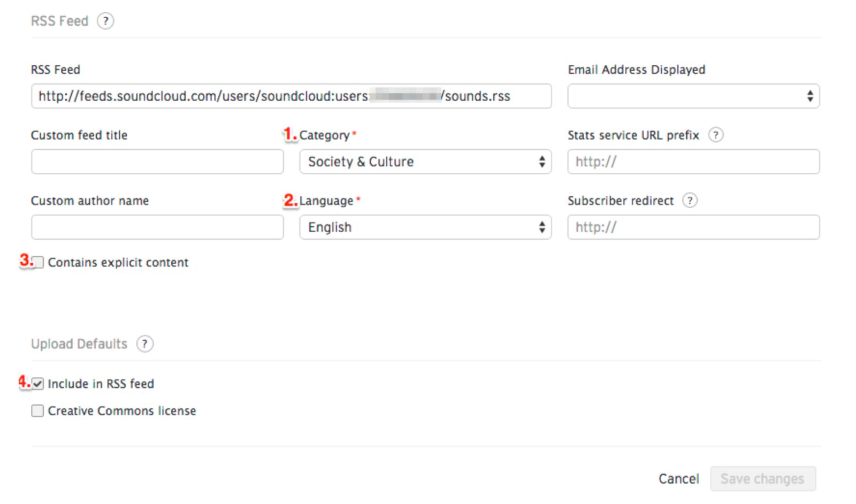Focus the Custom author name text box
This screenshot has height=504, width=856.
pyautogui.click(x=157, y=227)
